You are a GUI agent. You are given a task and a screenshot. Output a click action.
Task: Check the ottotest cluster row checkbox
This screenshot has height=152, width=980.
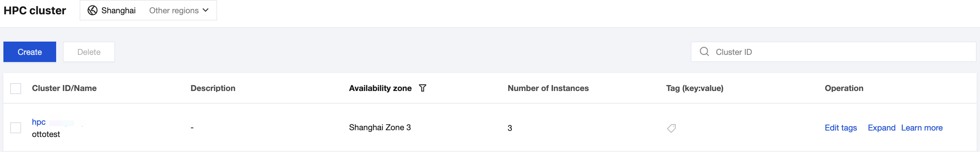coord(16,128)
